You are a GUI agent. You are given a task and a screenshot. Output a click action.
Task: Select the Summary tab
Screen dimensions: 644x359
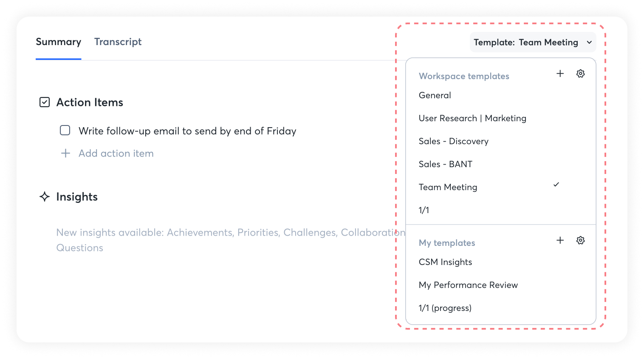(58, 42)
